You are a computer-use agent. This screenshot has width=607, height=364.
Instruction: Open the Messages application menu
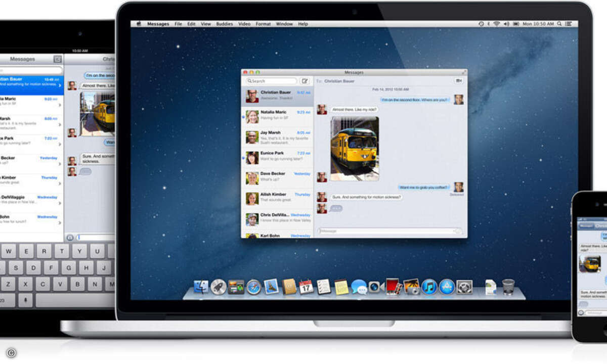click(158, 24)
